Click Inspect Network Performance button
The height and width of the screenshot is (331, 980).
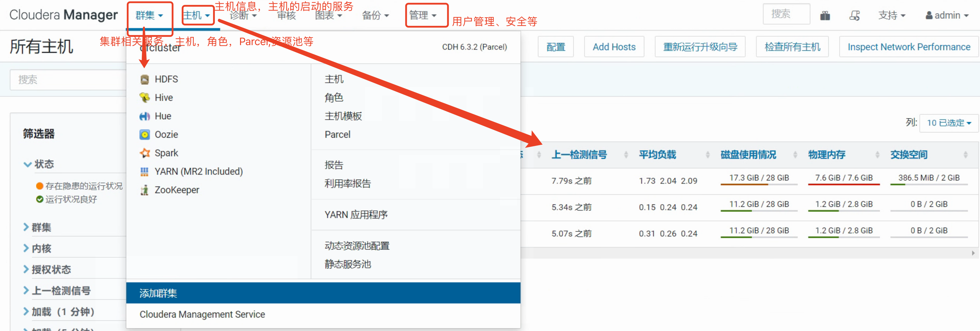[909, 47]
